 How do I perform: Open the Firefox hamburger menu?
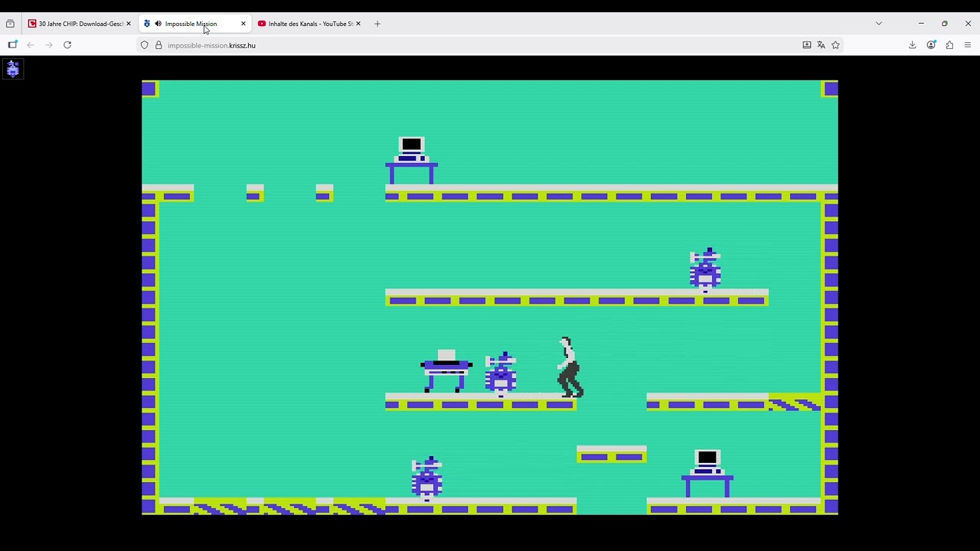tap(968, 45)
